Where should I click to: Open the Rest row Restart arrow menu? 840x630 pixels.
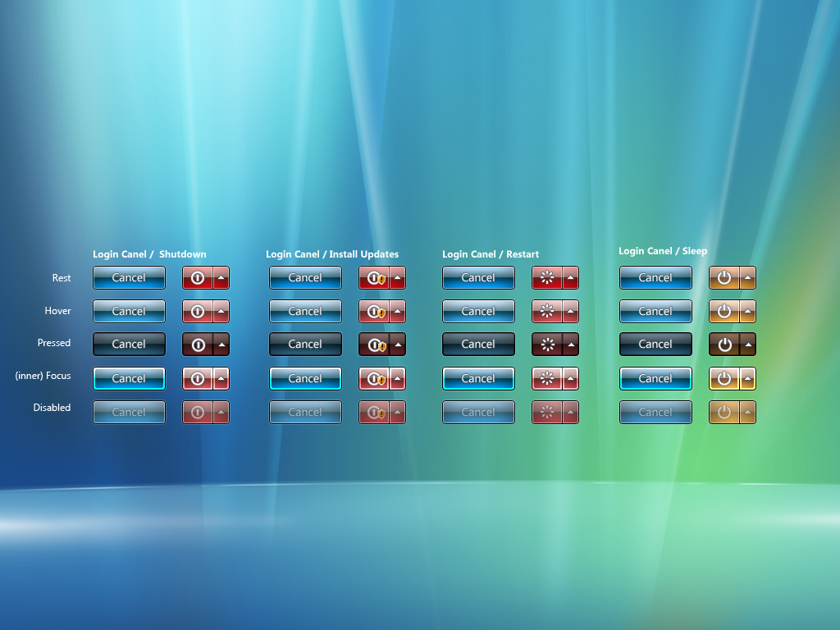click(571, 277)
